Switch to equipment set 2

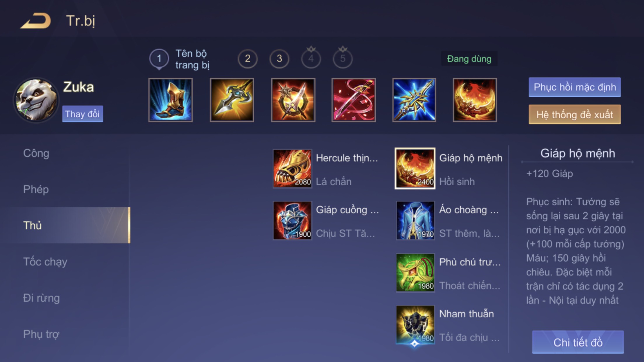(248, 59)
